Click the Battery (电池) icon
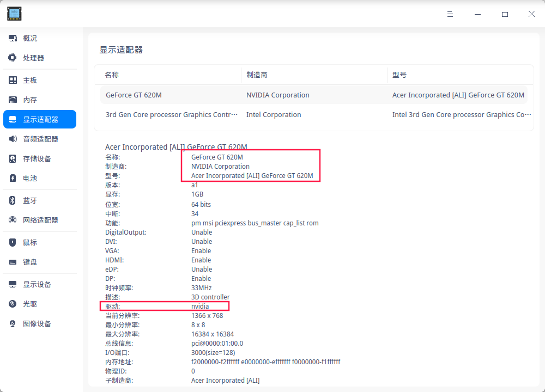 click(x=13, y=178)
